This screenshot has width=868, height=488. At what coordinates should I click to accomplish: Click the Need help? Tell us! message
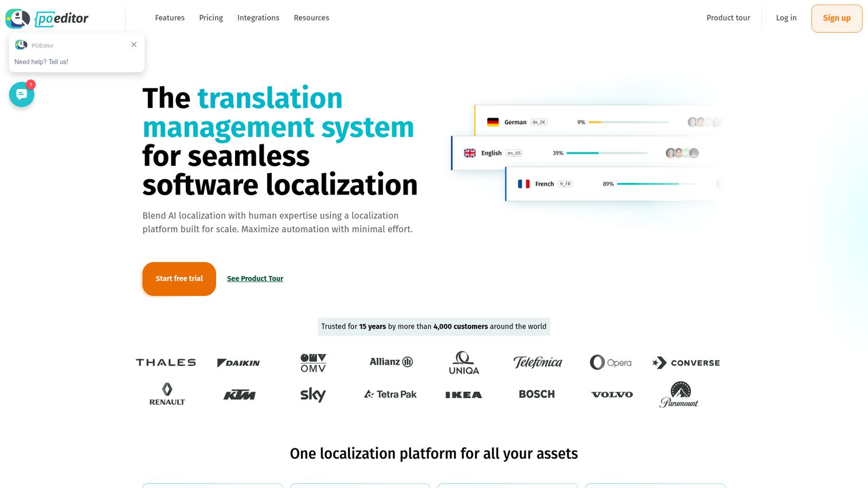pos(41,62)
